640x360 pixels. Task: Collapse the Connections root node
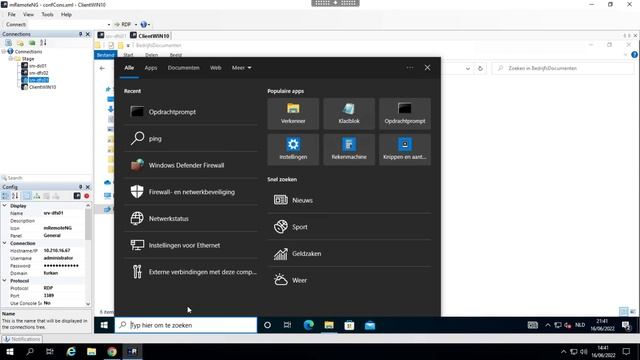(4, 51)
